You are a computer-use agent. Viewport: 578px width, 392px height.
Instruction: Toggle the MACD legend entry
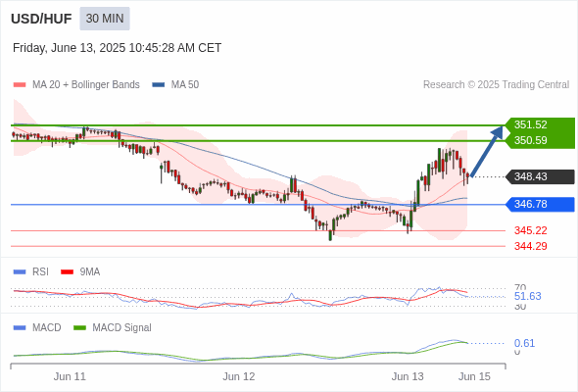[x=37, y=328]
